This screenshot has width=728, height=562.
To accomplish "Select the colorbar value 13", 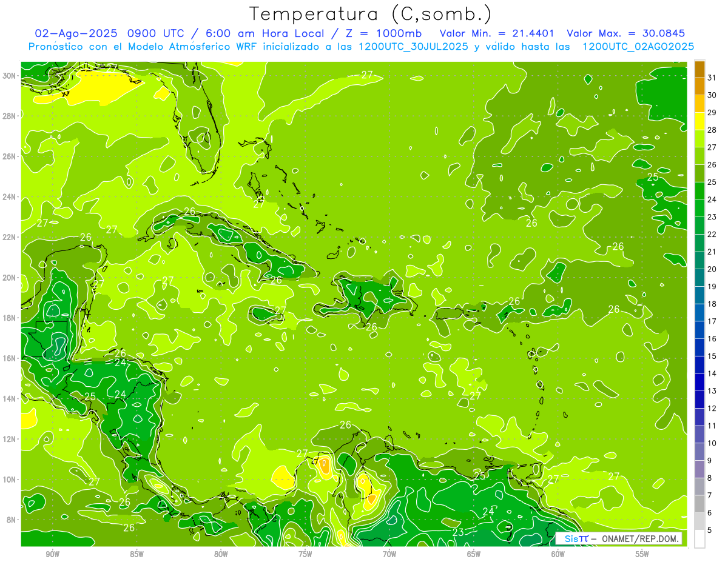I will [x=712, y=390].
